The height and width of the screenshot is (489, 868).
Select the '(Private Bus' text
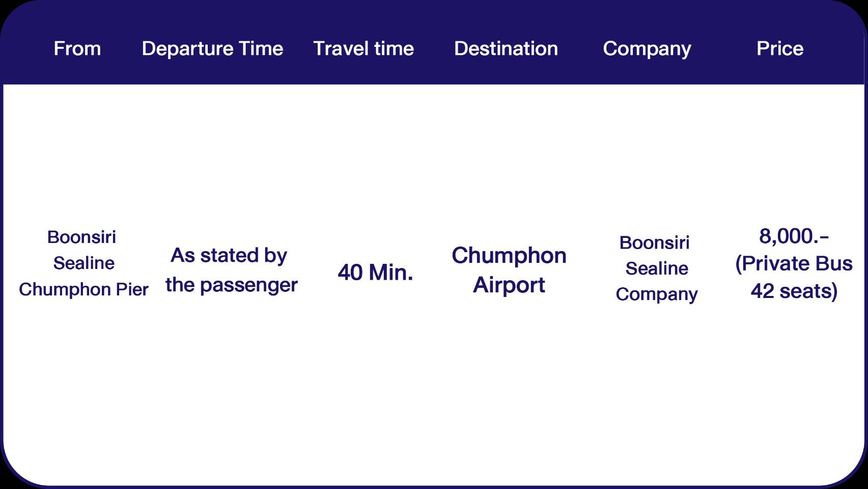pos(794,264)
